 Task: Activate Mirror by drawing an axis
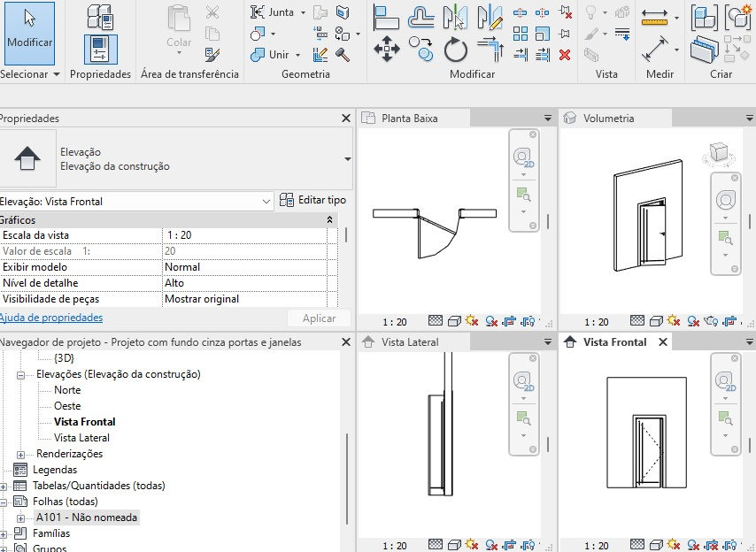click(490, 18)
